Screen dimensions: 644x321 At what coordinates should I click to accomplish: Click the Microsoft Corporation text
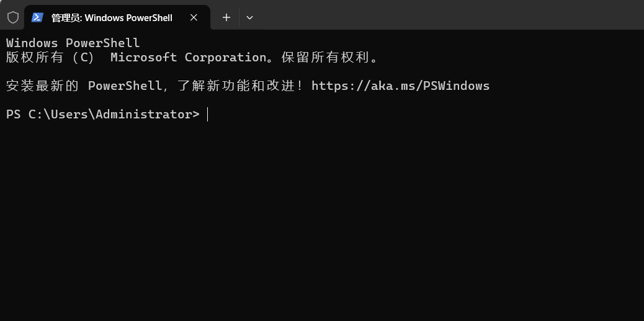[189, 58]
